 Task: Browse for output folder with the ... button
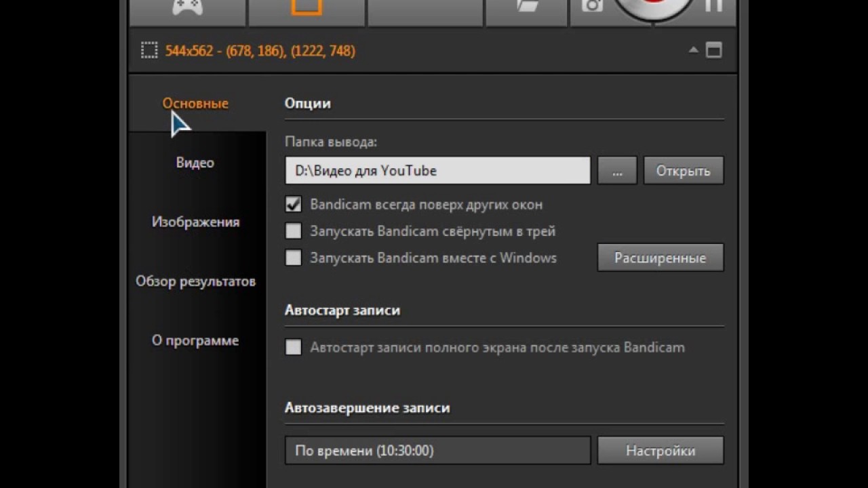tap(617, 171)
